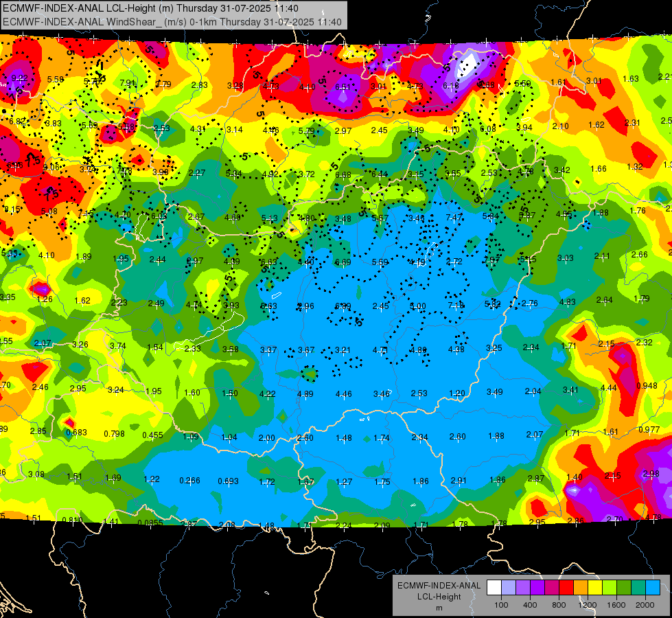Click the wind shear value 4.83
The image size is (672, 618).
(568, 301)
